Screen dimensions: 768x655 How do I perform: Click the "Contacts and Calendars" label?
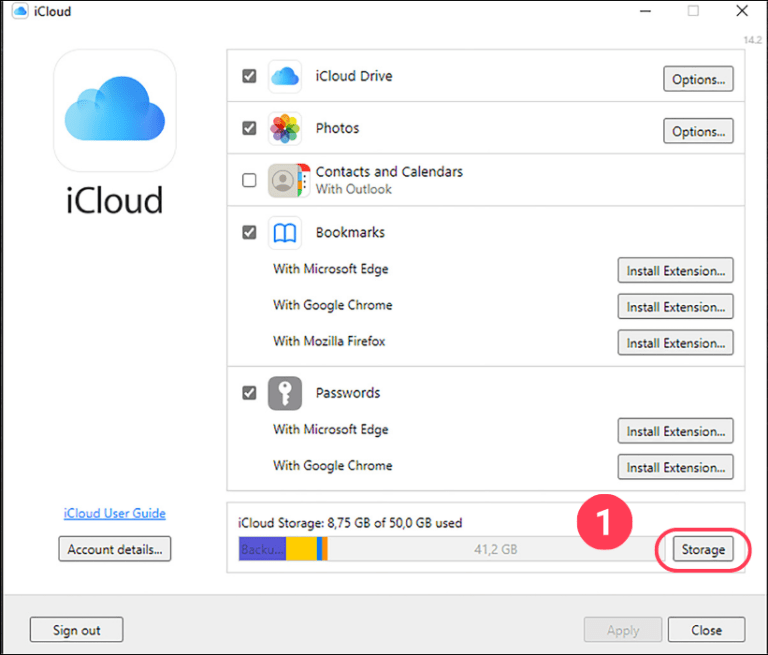click(x=389, y=171)
